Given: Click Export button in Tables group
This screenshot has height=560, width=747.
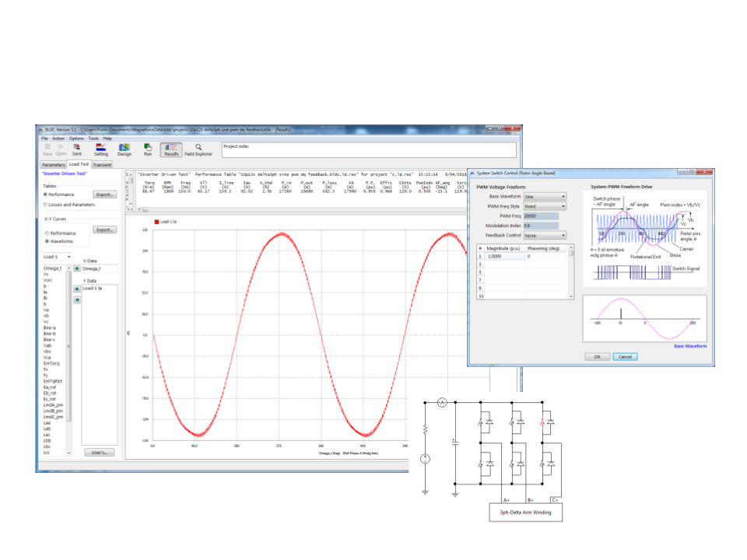Looking at the screenshot, I should pos(104,194).
